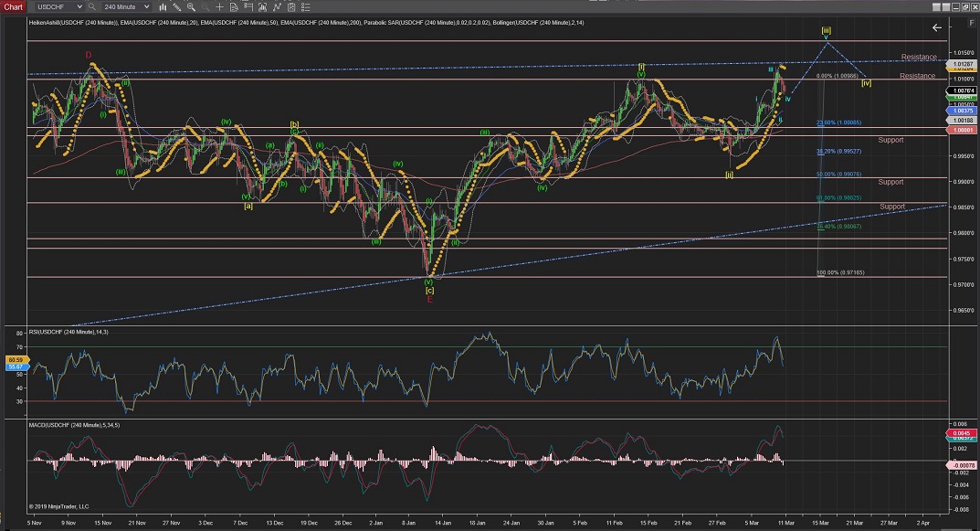Open the strategies icon in toolbar
This screenshot has height=531, width=980.
(277, 7)
